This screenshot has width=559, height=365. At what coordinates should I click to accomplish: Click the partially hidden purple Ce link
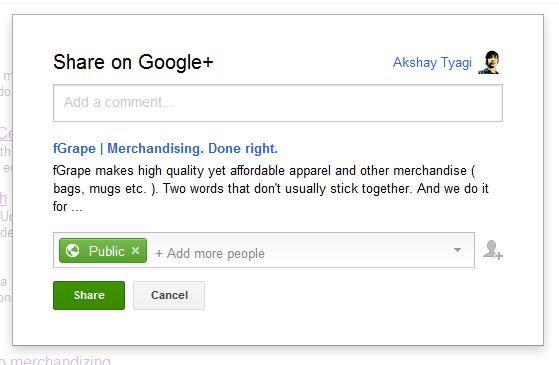[6, 134]
